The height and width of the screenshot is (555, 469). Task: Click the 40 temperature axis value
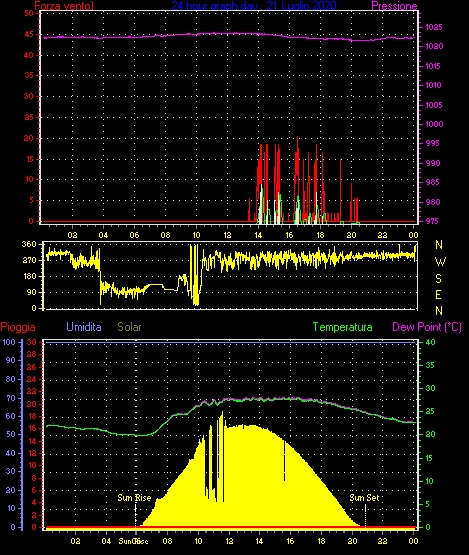(x=430, y=342)
